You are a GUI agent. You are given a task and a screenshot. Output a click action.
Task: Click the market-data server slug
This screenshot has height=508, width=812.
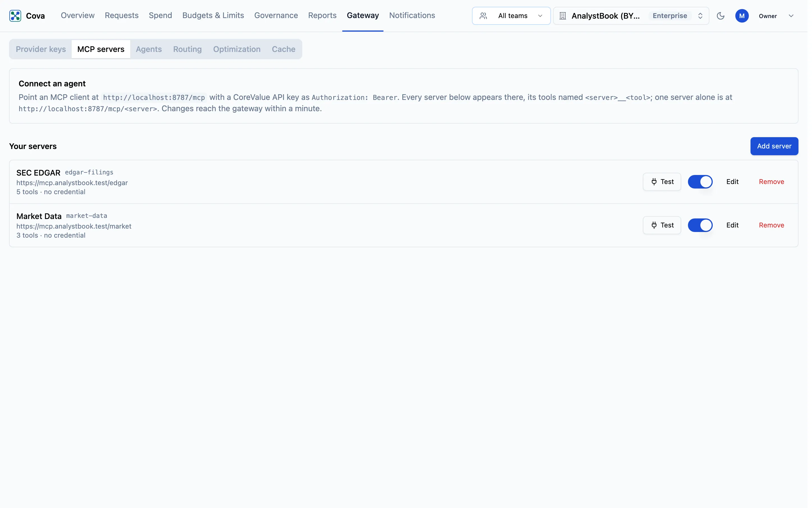87,216
